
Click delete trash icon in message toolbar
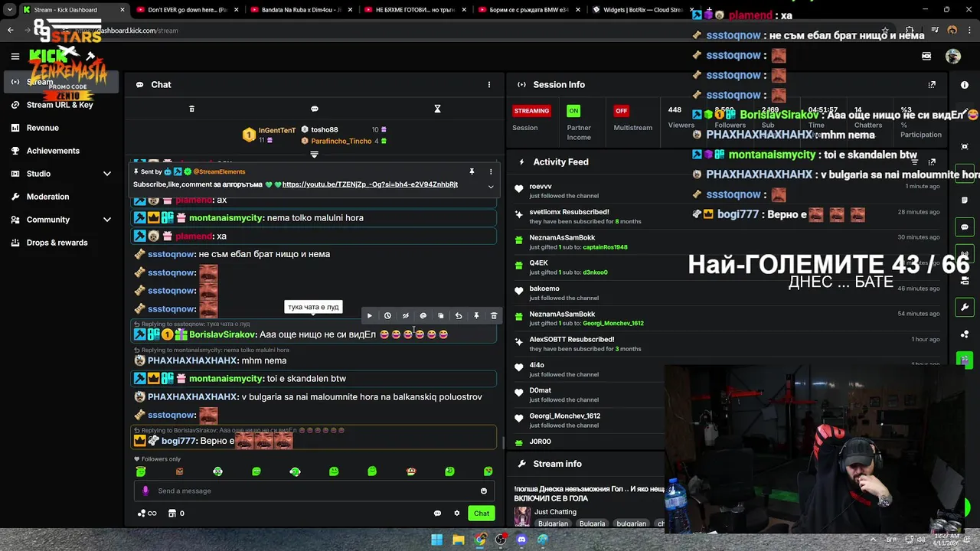(x=494, y=315)
